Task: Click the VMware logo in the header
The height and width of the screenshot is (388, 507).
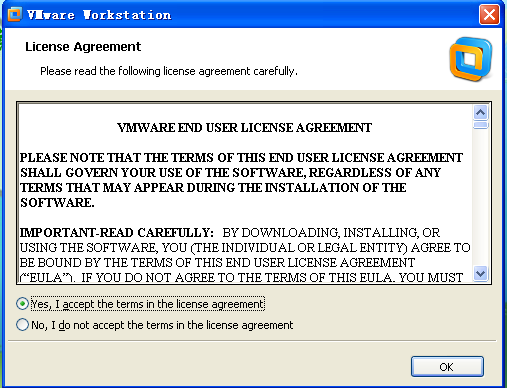Action: tap(471, 59)
